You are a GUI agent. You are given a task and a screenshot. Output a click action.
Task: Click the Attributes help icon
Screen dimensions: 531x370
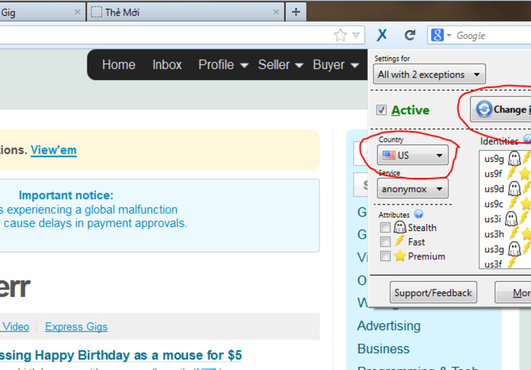coord(419,214)
